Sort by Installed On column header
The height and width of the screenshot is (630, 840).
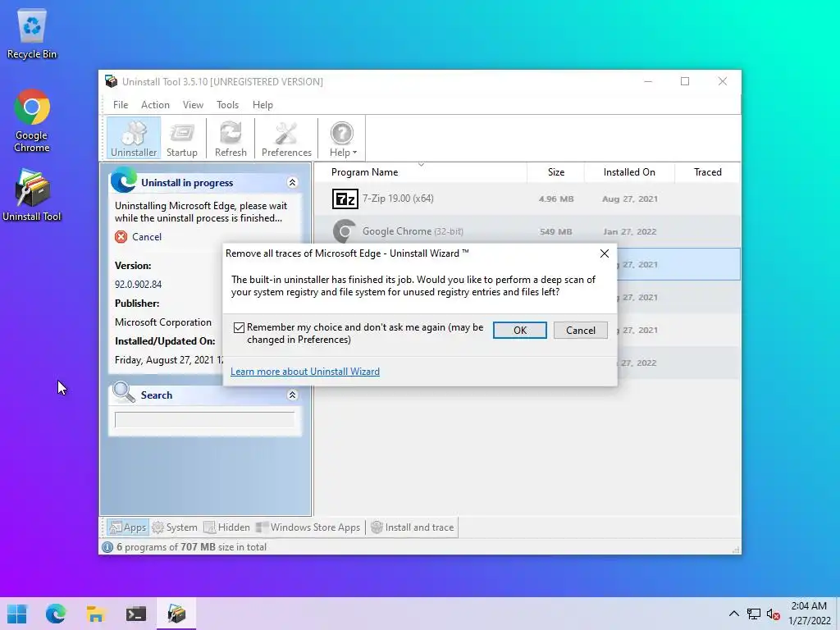click(x=629, y=172)
